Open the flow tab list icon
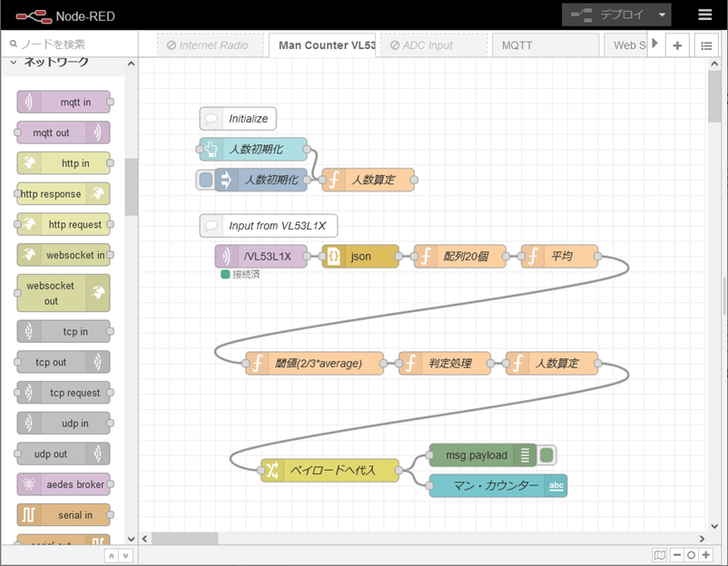The height and width of the screenshot is (566, 728). (706, 46)
